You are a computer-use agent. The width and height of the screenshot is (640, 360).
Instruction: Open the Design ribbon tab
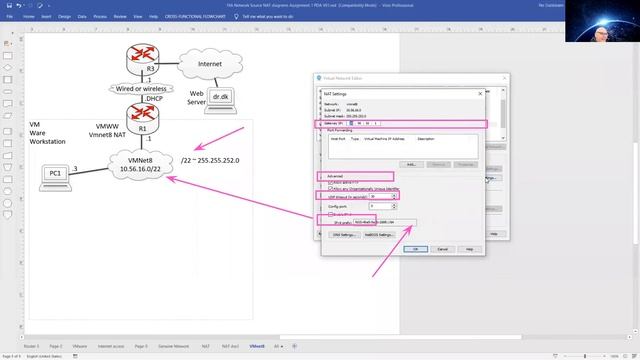[x=64, y=17]
